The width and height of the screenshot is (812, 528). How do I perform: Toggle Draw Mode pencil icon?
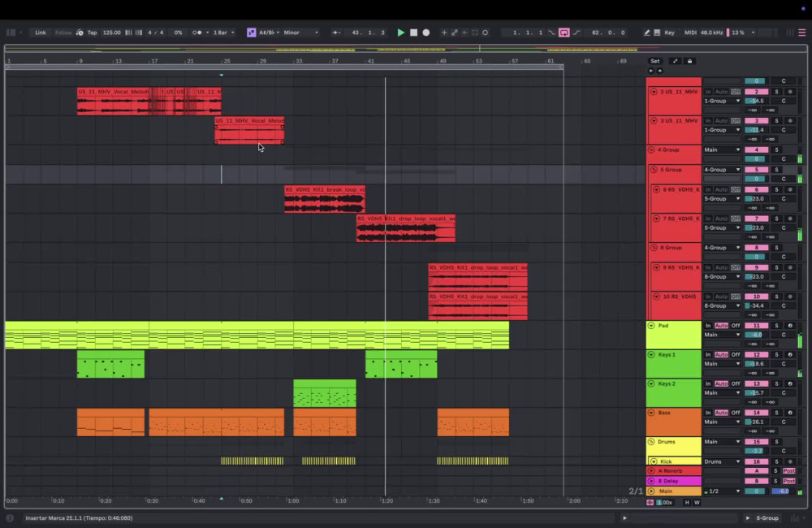[647, 32]
